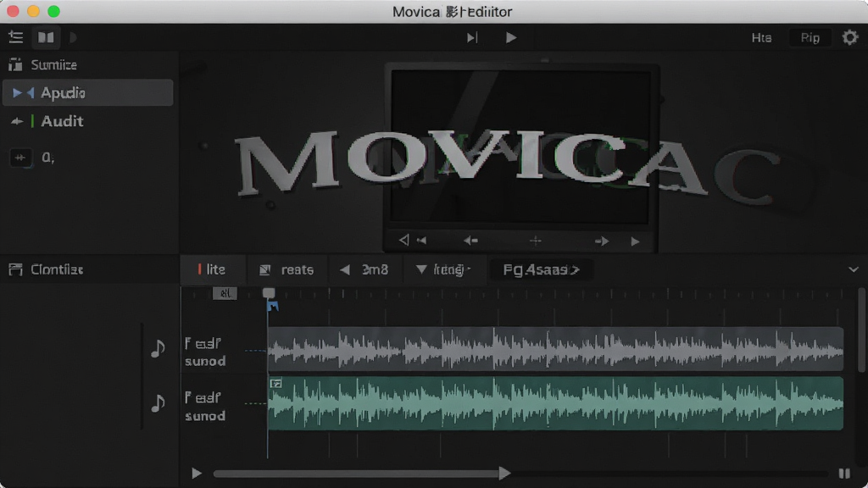Open settings gear icon
This screenshot has width=868, height=488.
pyautogui.click(x=849, y=37)
